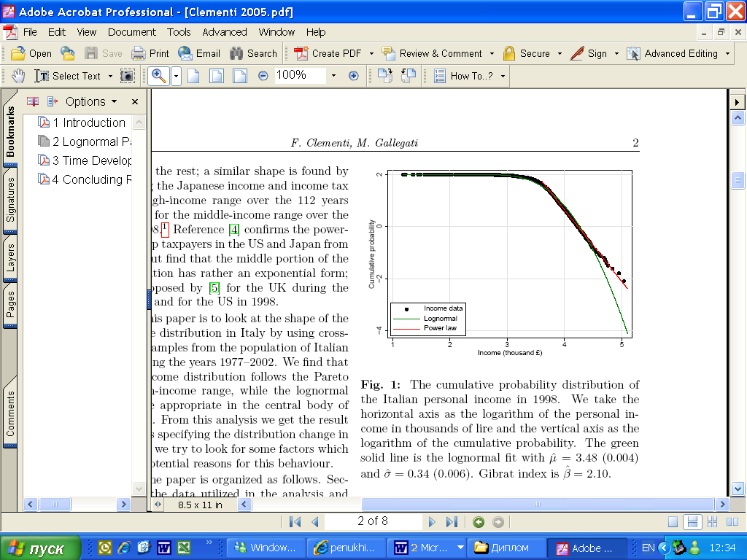Click the green previous view button
This screenshot has height=560, width=747.
(x=479, y=522)
